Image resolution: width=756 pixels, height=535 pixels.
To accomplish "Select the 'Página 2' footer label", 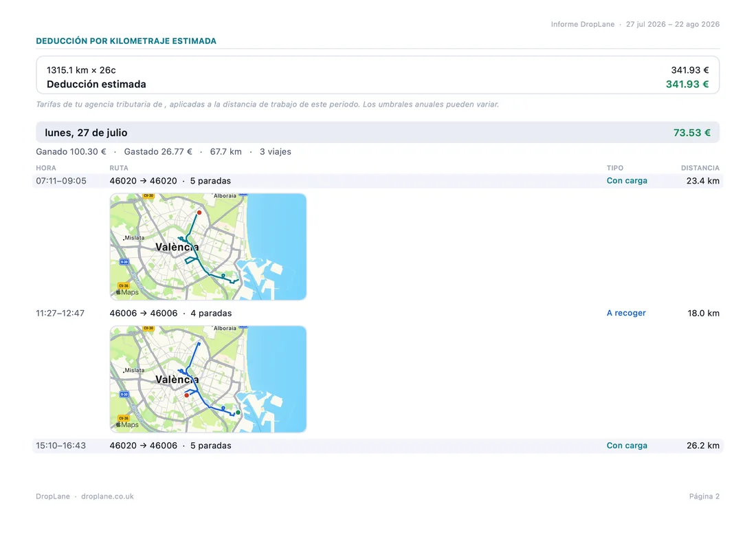I will 704,496.
